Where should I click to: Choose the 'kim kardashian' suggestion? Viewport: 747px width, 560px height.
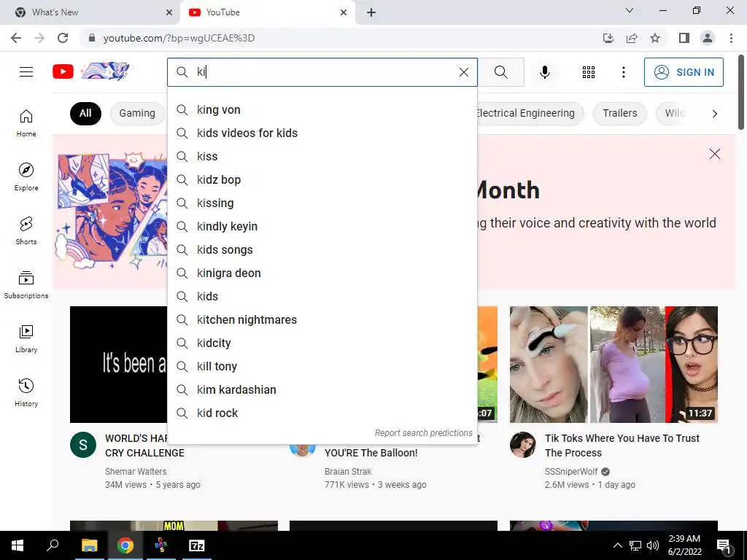point(322,389)
